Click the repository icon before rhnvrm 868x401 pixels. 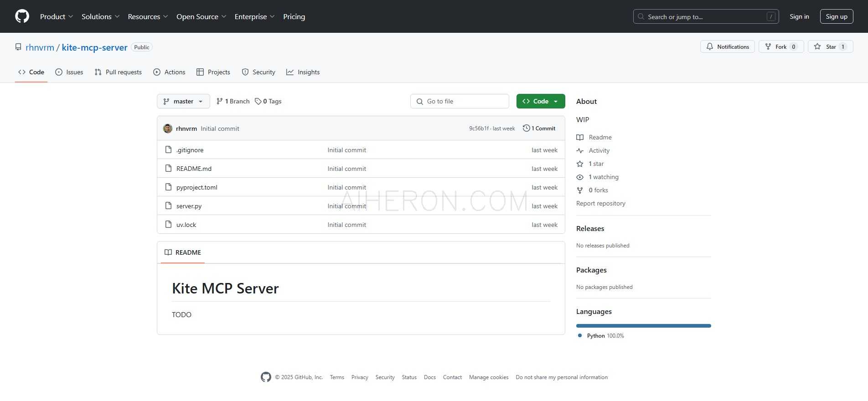coord(18,47)
